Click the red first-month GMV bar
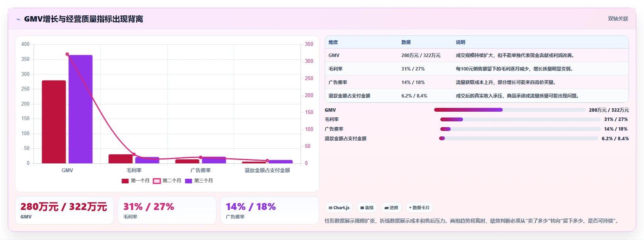This screenshot has width=644, height=240. click(54, 122)
